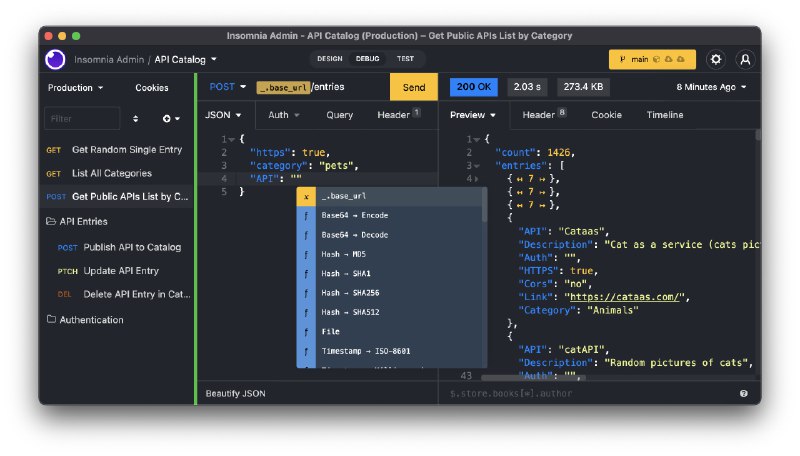Image resolution: width=800 pixels, height=456 pixels.
Task: Click the Insomnia purple logo icon
Action: pyautogui.click(x=55, y=59)
